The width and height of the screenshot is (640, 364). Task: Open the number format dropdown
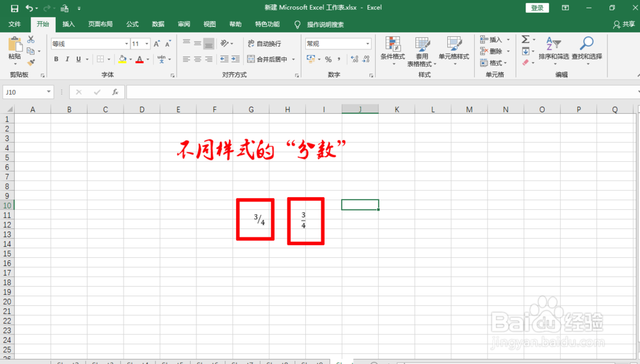[x=367, y=44]
